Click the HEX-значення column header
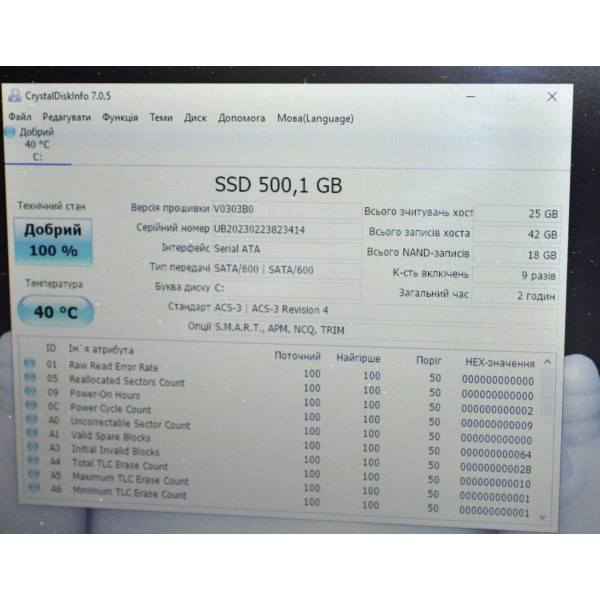Image resolution: width=600 pixels, height=600 pixels. click(500, 363)
